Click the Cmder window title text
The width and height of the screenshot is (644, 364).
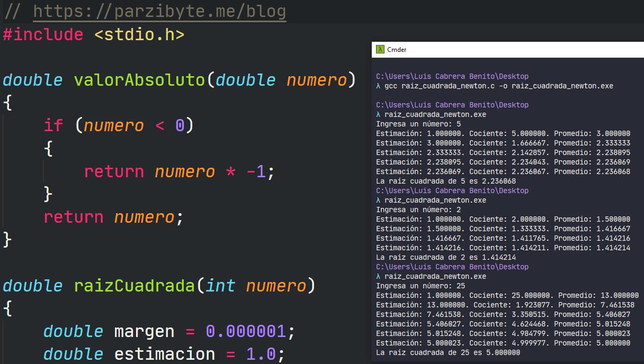click(x=397, y=50)
